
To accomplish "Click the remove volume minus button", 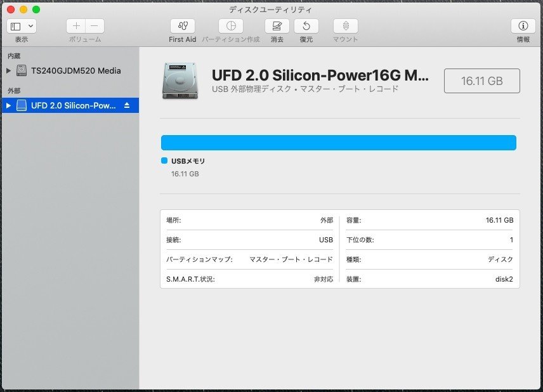I will (95, 26).
